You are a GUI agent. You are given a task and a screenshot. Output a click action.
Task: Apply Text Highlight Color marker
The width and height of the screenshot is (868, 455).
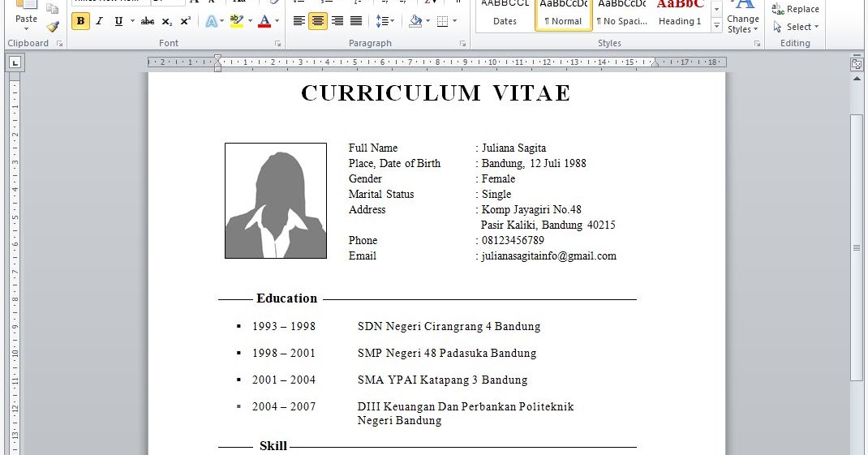[237, 21]
